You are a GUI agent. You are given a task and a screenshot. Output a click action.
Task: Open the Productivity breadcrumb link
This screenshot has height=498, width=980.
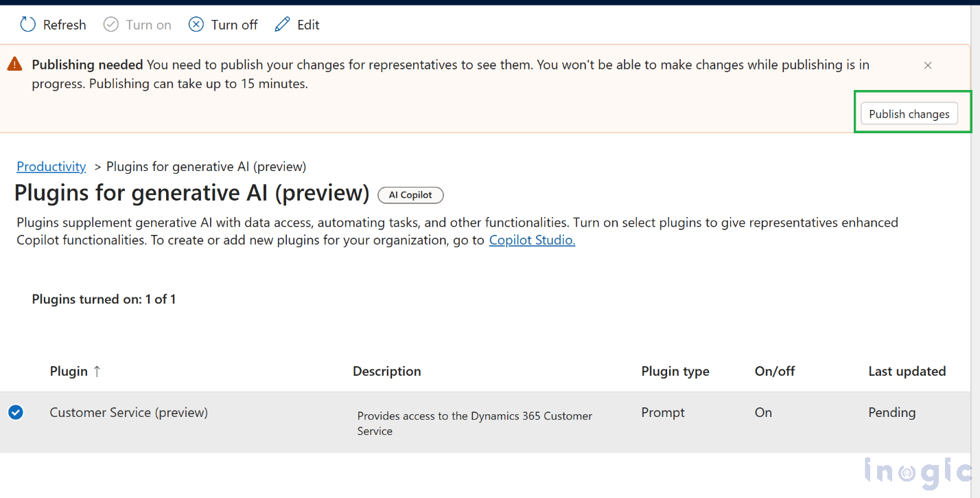[x=51, y=166]
